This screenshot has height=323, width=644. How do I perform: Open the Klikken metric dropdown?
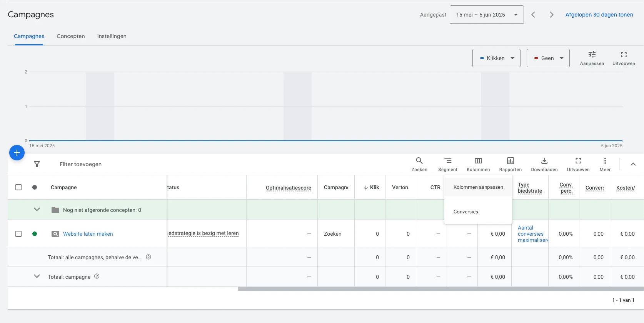496,58
